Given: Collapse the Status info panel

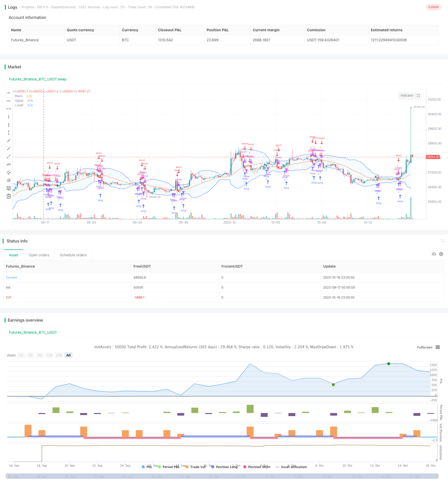Looking at the screenshot, I should 442,241.
